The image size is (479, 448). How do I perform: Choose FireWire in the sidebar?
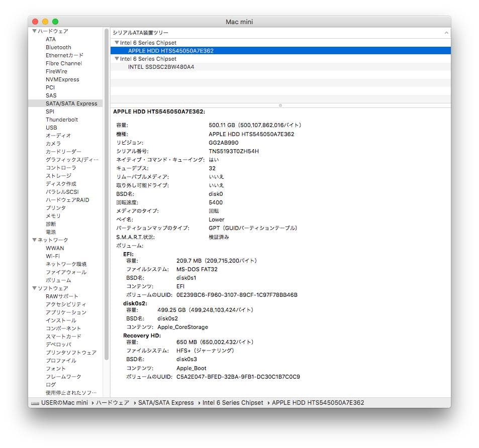pyautogui.click(x=56, y=71)
